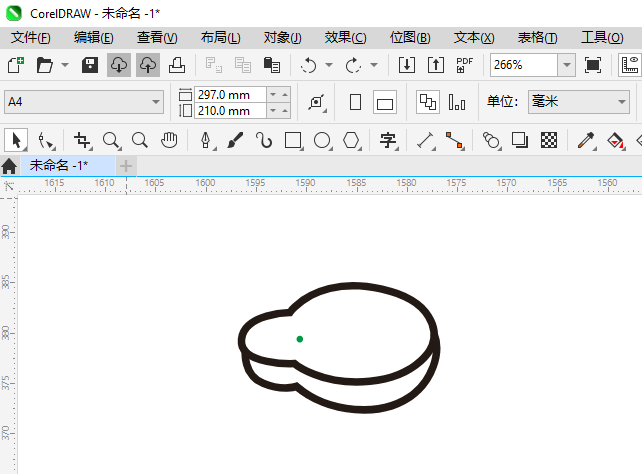The width and height of the screenshot is (642, 474).
Task: Click the page width field 297.0 mm
Action: tap(230, 94)
